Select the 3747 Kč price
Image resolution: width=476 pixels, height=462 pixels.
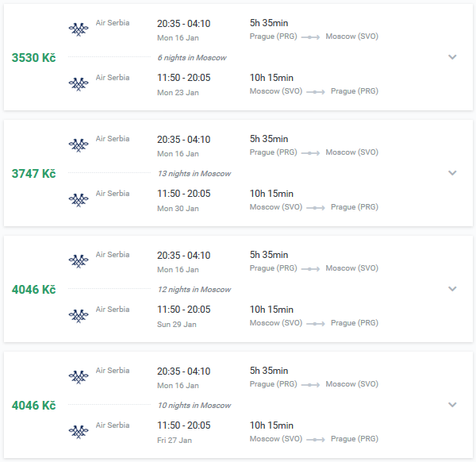33,174
